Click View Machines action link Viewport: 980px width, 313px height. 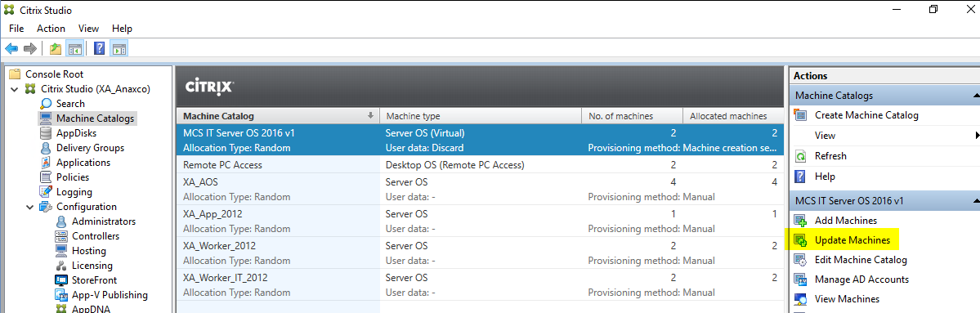tap(847, 299)
